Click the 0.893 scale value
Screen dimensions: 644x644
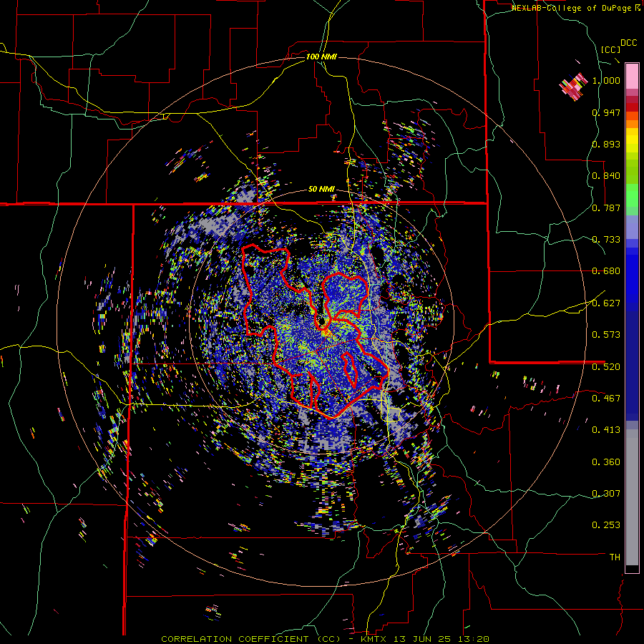pyautogui.click(x=606, y=144)
